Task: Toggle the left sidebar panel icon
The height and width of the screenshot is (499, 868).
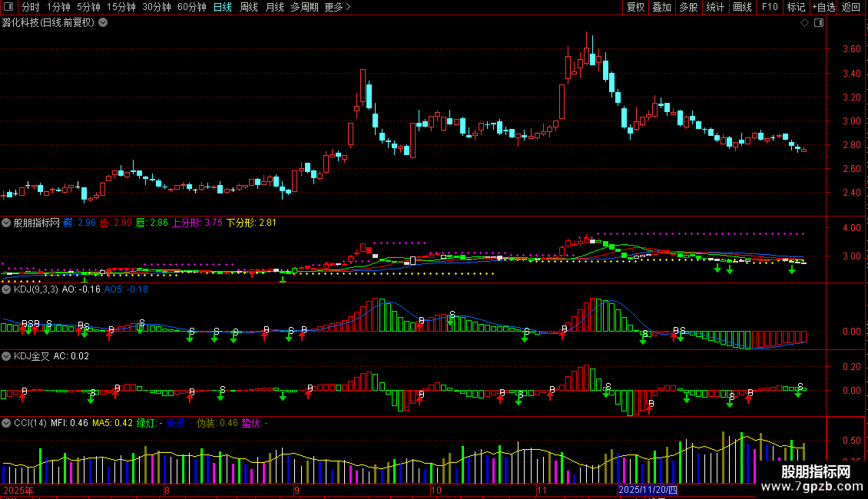Action: [8, 7]
